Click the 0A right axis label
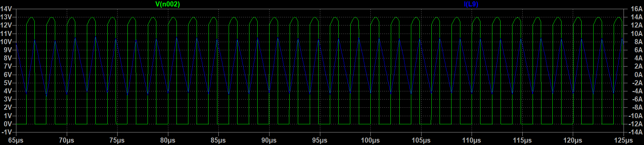 pos(638,75)
